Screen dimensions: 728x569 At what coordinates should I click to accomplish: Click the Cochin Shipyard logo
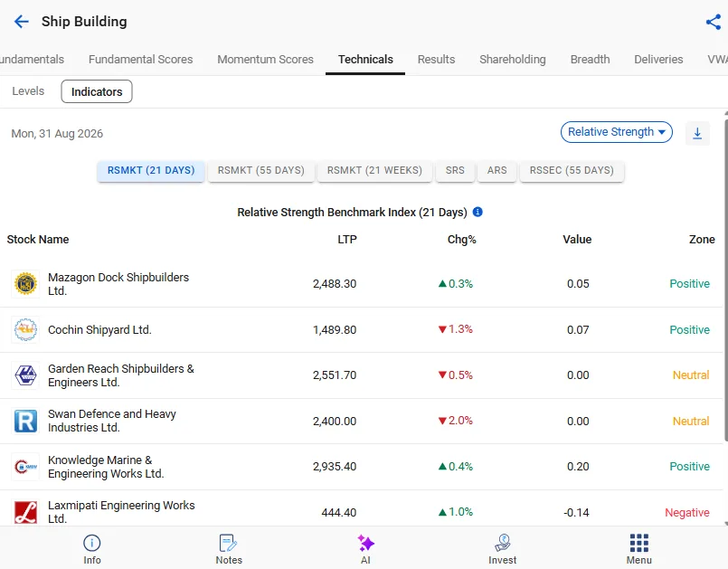tap(25, 330)
